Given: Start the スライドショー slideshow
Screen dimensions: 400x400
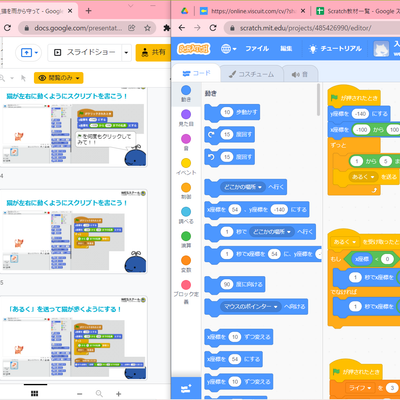Looking at the screenshot, I should [85, 53].
